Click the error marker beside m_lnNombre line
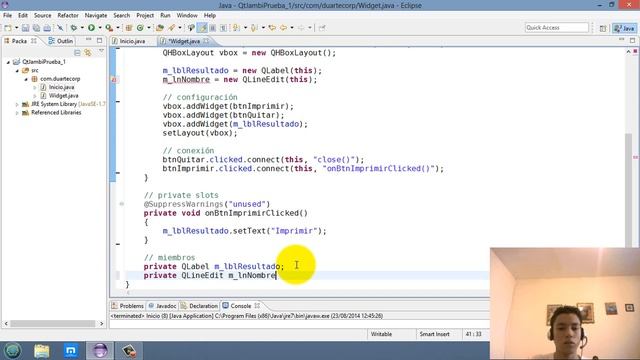640x360 pixels. click(x=114, y=80)
